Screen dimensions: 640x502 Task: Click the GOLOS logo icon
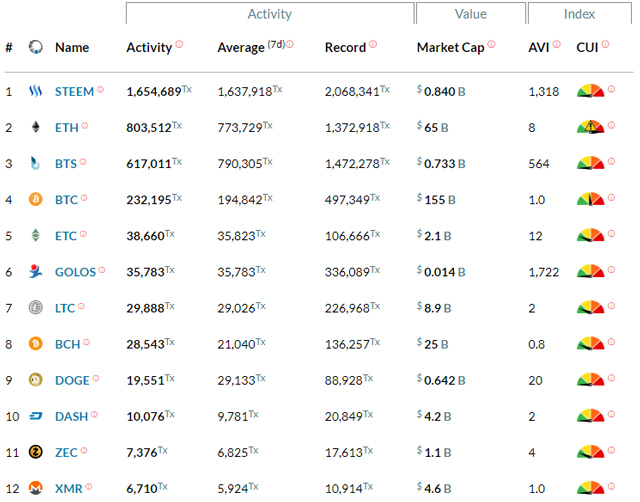click(x=36, y=271)
